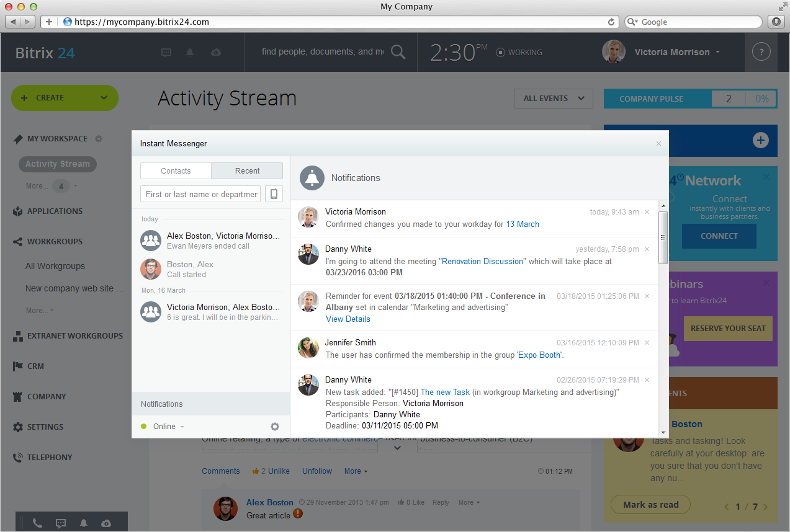Click the phone icon in bottom bar
The height and width of the screenshot is (532, 790).
[37, 523]
